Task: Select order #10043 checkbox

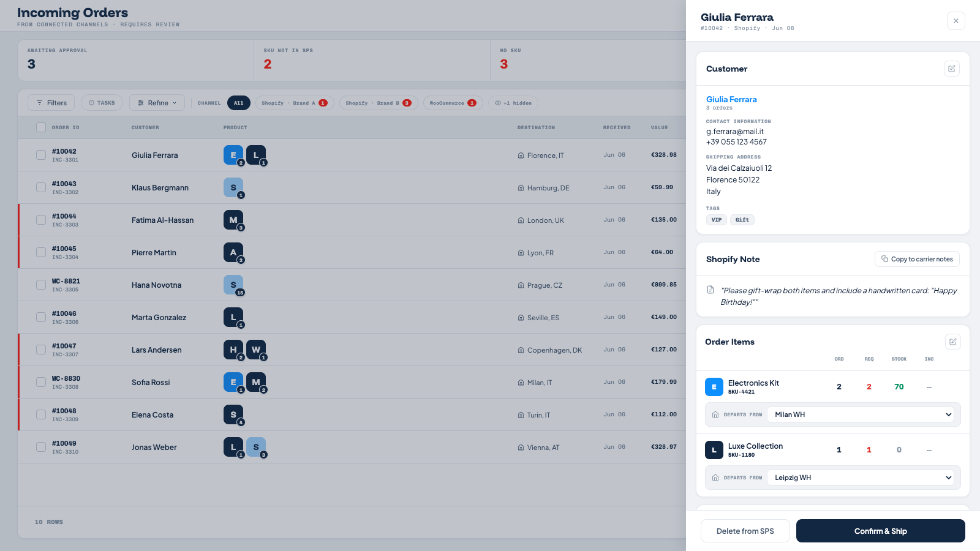Action: pyautogui.click(x=41, y=187)
